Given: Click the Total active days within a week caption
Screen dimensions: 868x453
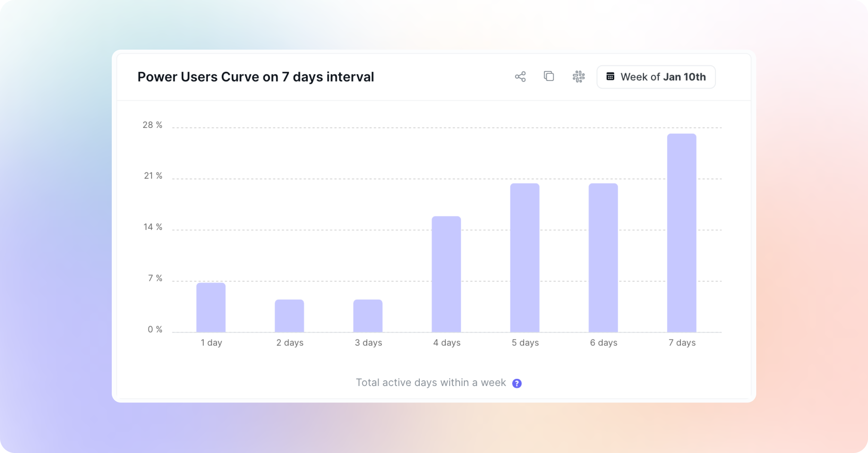Looking at the screenshot, I should (x=431, y=383).
